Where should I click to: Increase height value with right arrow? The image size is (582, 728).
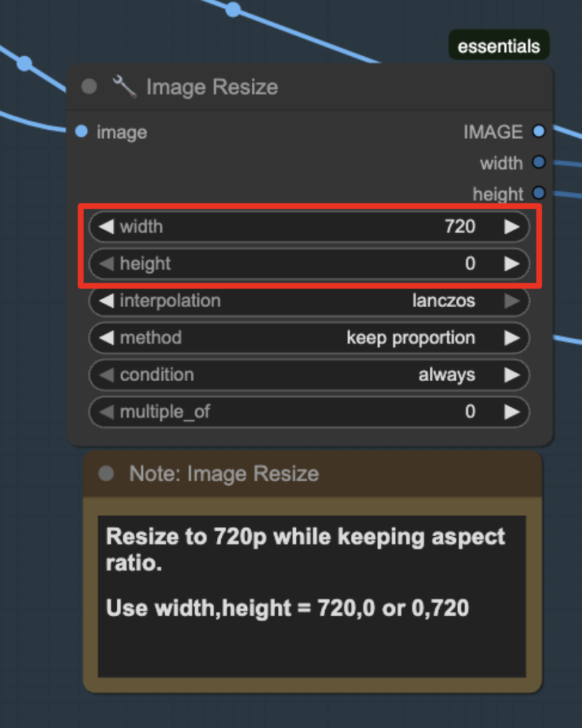coord(512,264)
